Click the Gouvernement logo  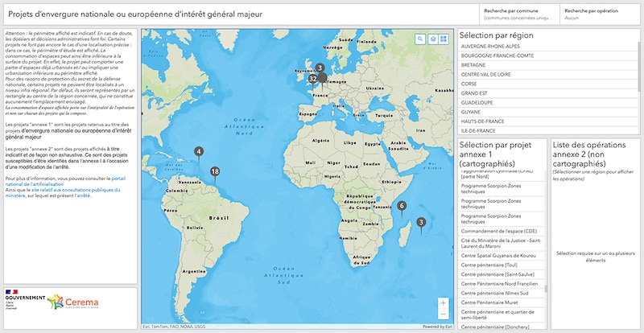click(x=25, y=299)
